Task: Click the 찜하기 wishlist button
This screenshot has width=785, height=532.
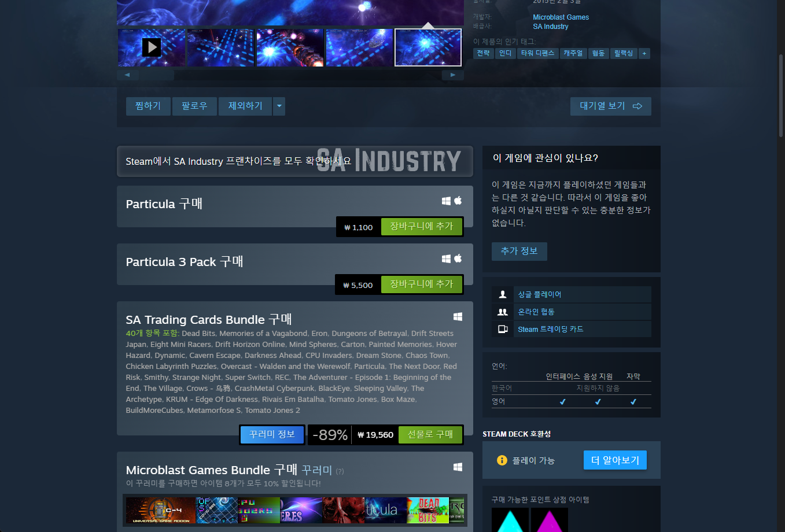Action: [x=148, y=106]
